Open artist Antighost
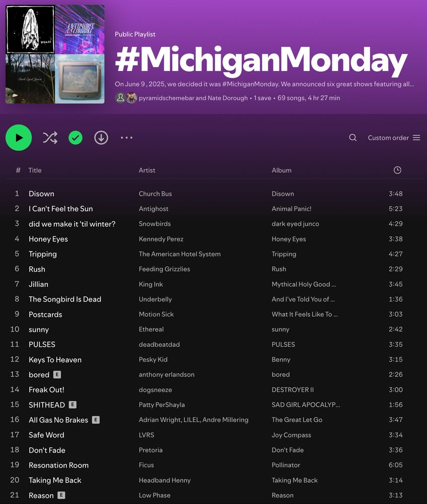This screenshot has width=427, height=504. [154, 209]
